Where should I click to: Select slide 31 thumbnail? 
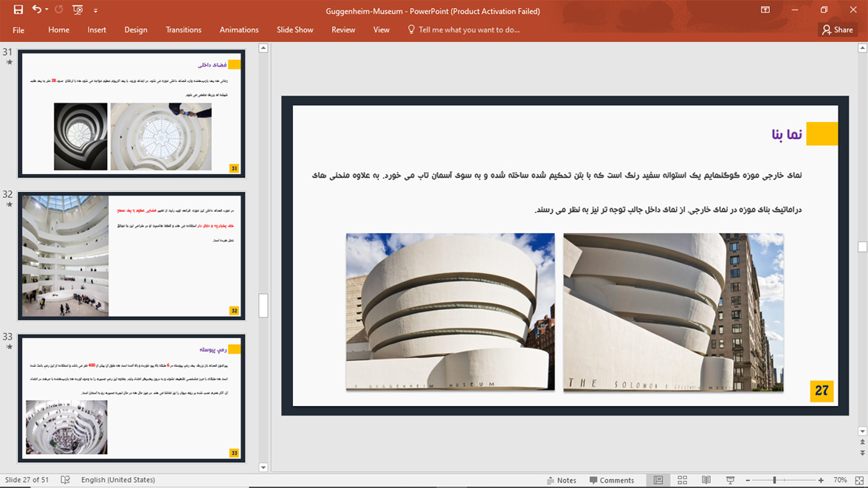pos(131,114)
